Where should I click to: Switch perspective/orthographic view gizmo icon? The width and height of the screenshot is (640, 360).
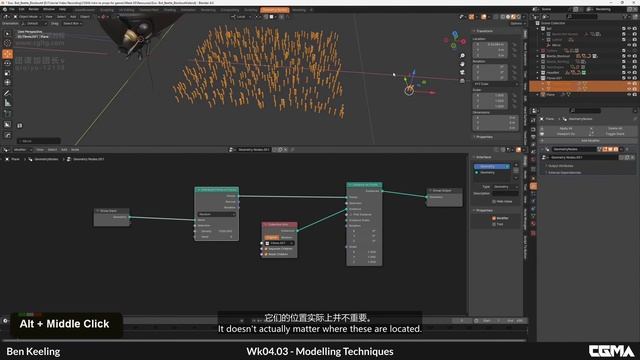click(462, 81)
